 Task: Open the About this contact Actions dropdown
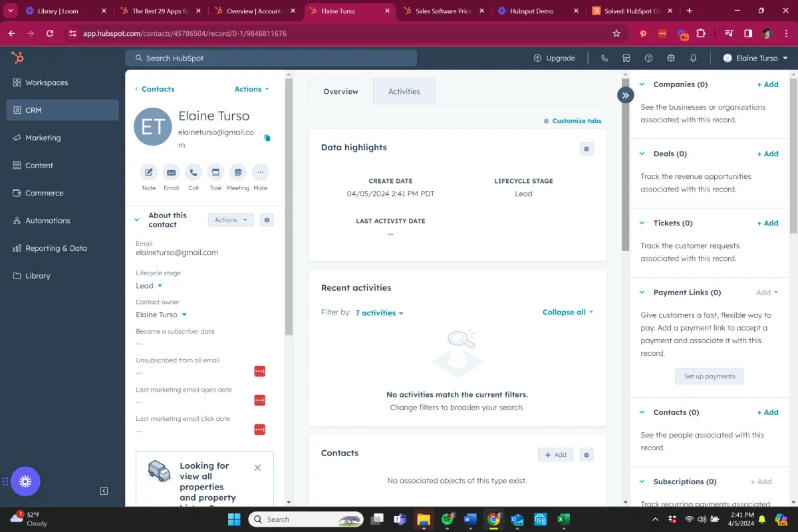[x=231, y=220]
